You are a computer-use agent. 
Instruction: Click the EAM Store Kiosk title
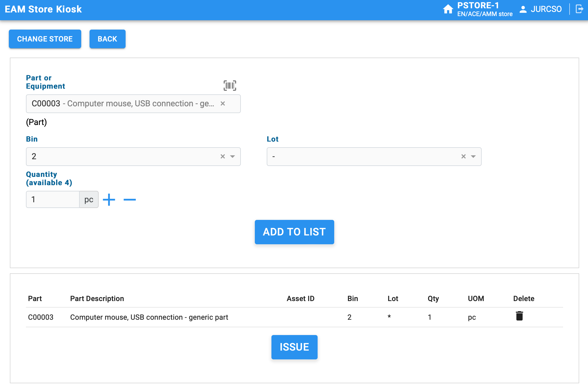pos(43,9)
